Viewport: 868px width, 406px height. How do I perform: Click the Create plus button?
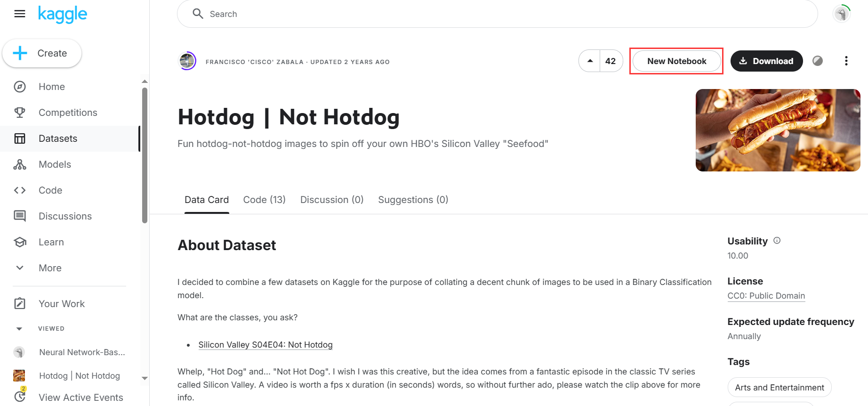click(x=42, y=53)
